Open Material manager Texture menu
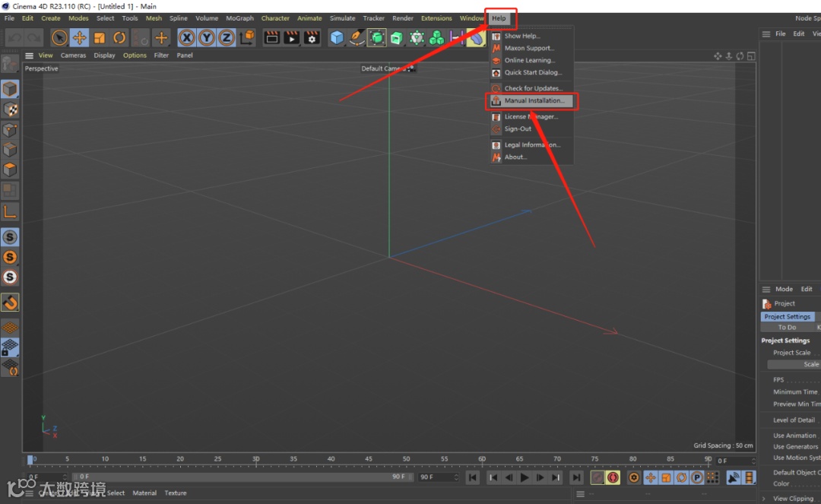This screenshot has width=821, height=504. coord(176,493)
